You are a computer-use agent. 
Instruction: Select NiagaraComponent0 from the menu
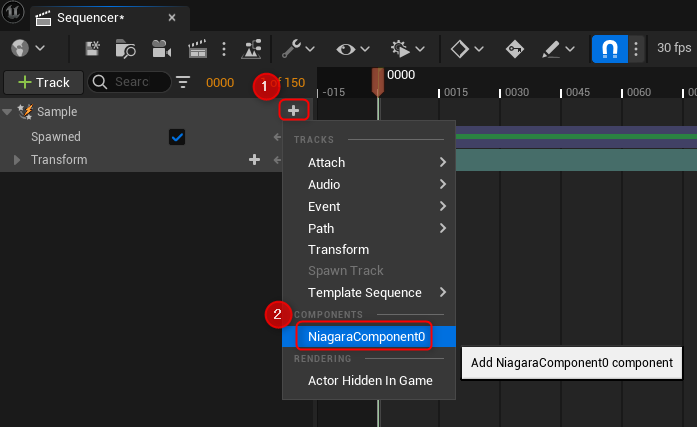click(367, 337)
